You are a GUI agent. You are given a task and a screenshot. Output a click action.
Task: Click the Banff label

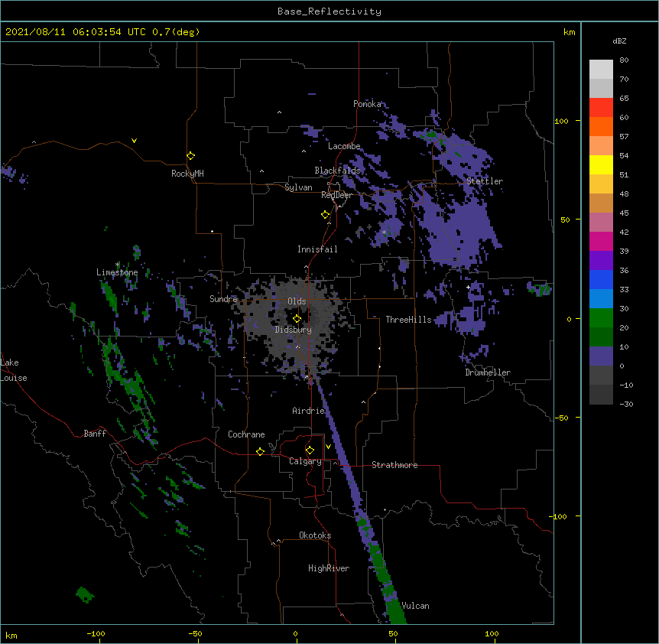coord(95,434)
